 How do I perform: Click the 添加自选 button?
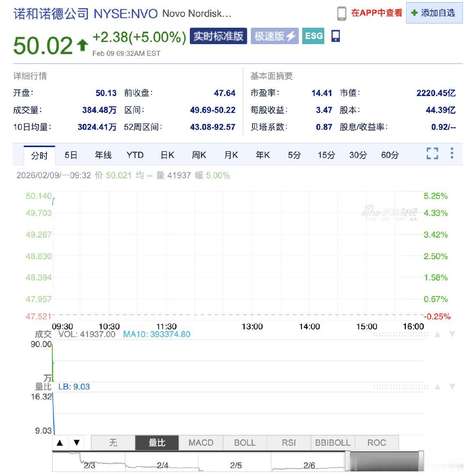(434, 13)
